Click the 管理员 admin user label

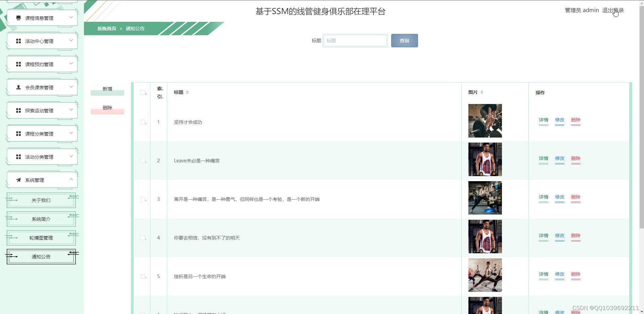coord(582,10)
